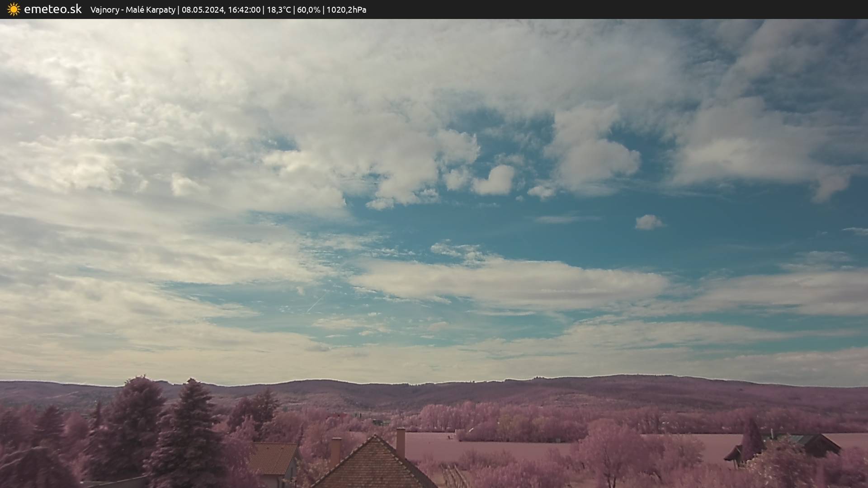This screenshot has width=868, height=488.
Task: Click the 16:42:00 timestamp text
Action: [244, 10]
